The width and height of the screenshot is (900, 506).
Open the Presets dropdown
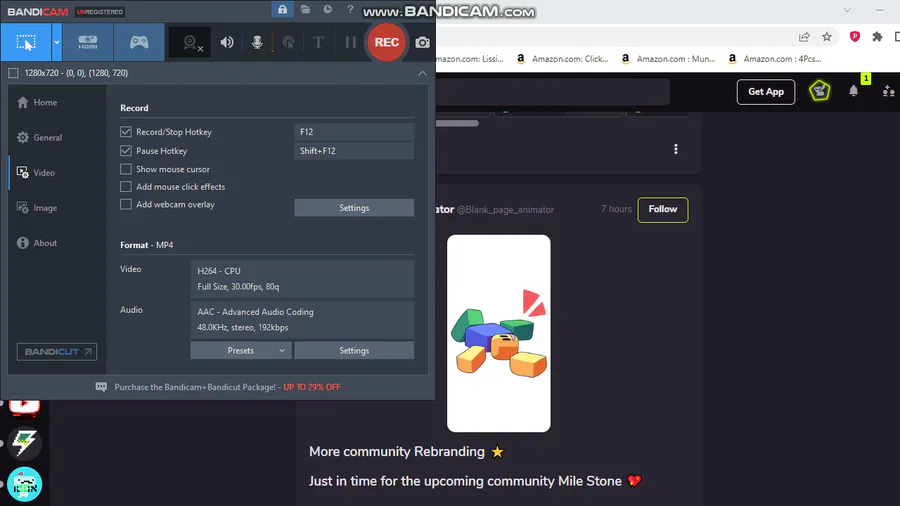click(241, 351)
